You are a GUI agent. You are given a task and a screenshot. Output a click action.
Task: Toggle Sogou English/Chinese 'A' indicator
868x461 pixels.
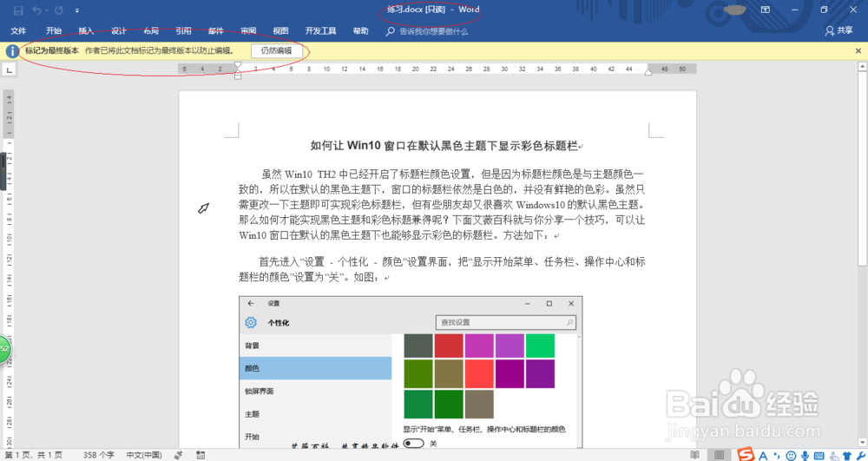point(763,456)
